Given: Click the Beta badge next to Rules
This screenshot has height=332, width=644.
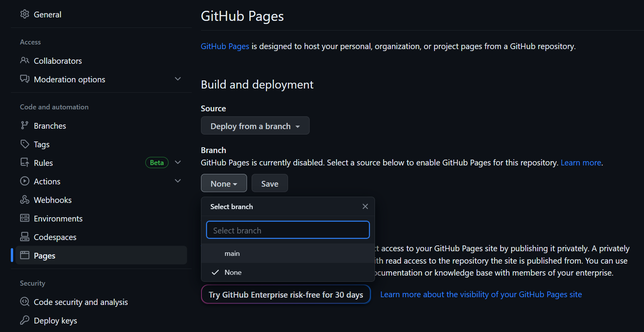Looking at the screenshot, I should click(x=157, y=163).
